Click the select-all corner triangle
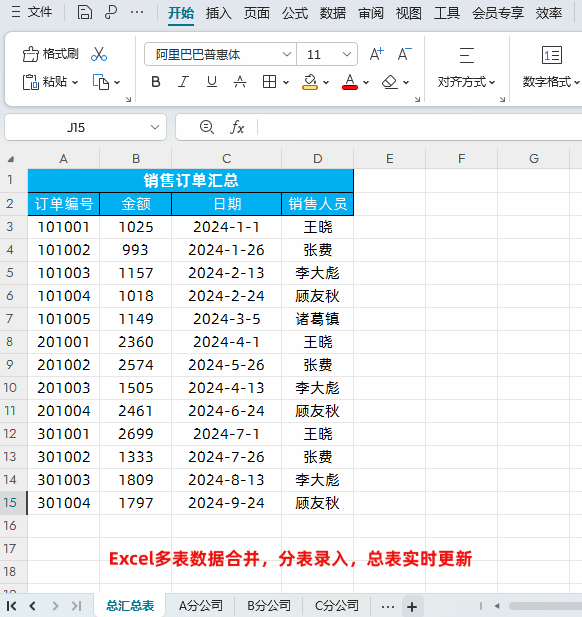582x617 pixels. click(11, 159)
